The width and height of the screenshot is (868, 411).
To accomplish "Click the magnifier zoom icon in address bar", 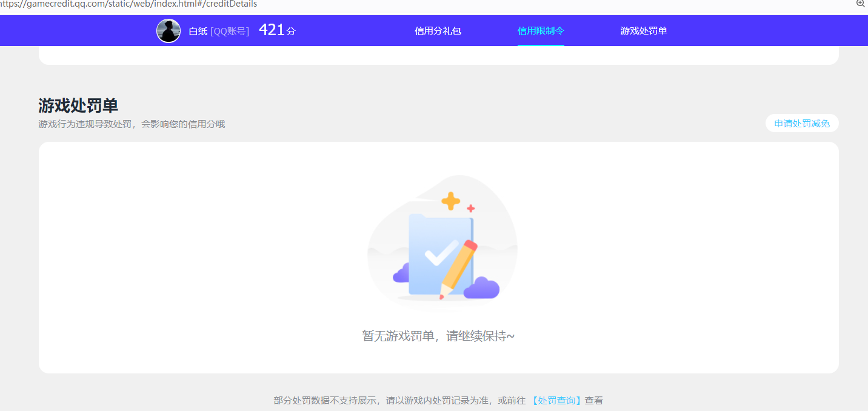I will [860, 4].
